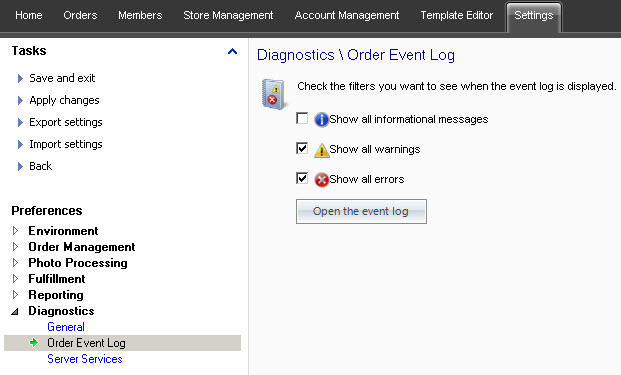Select the Settings tab
The width and height of the screenshot is (621, 375).
tap(533, 17)
